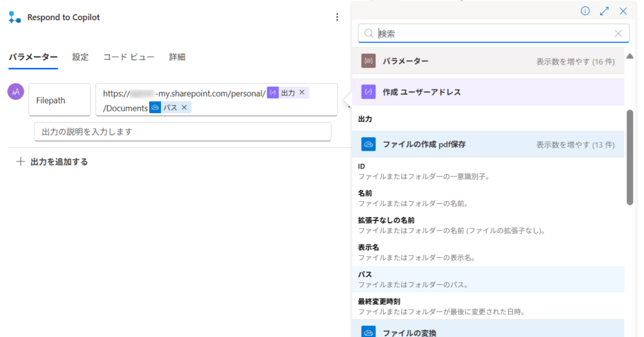Close the dynamic content picker panel
This screenshot has height=337, width=644.
(623, 11)
